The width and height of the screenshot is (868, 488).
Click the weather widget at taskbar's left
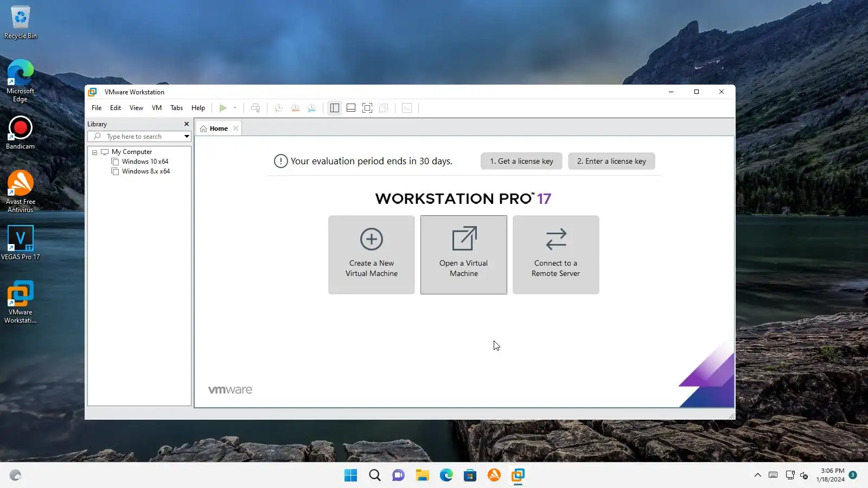click(15, 476)
